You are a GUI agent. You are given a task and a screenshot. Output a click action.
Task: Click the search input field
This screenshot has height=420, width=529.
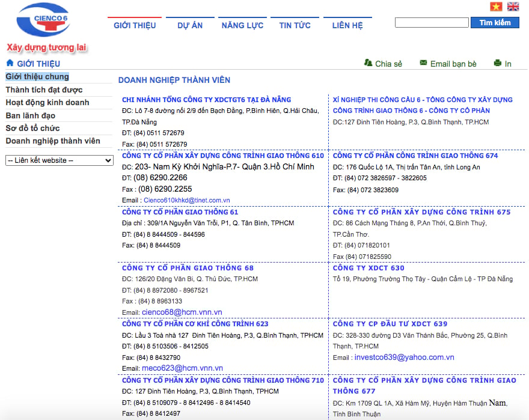click(432, 23)
